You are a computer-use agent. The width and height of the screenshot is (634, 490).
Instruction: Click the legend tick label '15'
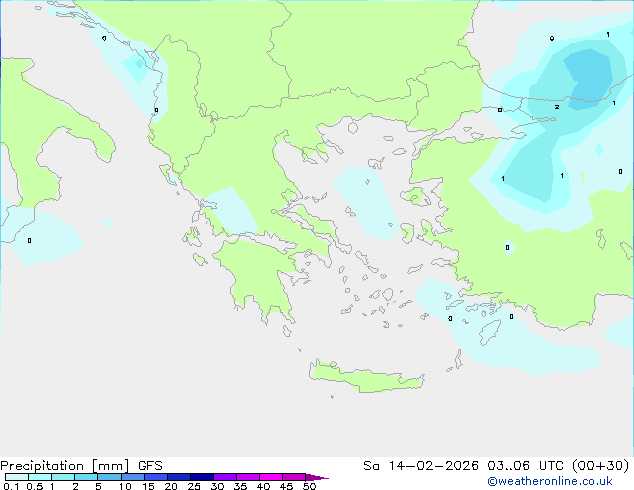pyautogui.click(x=148, y=486)
